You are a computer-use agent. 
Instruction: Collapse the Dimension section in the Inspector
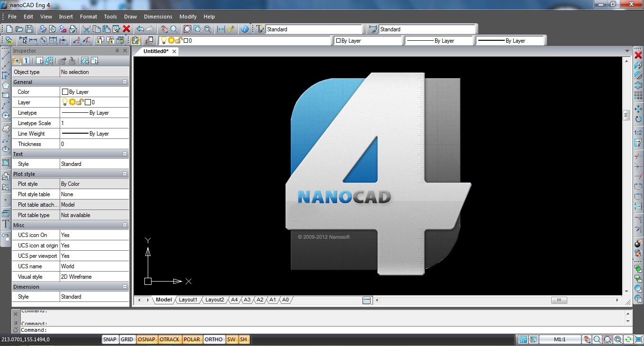point(125,287)
